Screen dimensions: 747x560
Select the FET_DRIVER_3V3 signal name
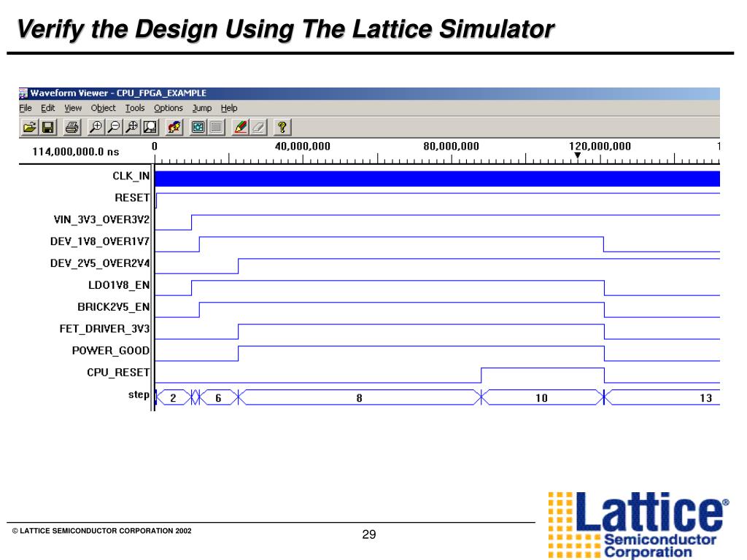[104, 329]
